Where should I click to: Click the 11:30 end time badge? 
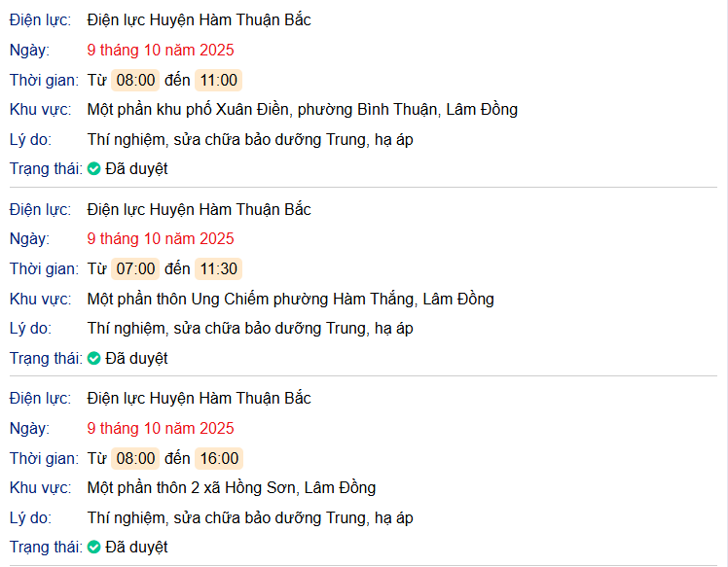click(219, 269)
